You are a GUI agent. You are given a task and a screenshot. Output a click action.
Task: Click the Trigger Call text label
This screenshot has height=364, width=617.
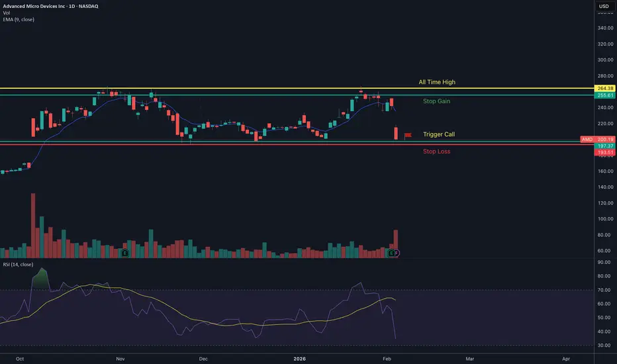point(439,134)
